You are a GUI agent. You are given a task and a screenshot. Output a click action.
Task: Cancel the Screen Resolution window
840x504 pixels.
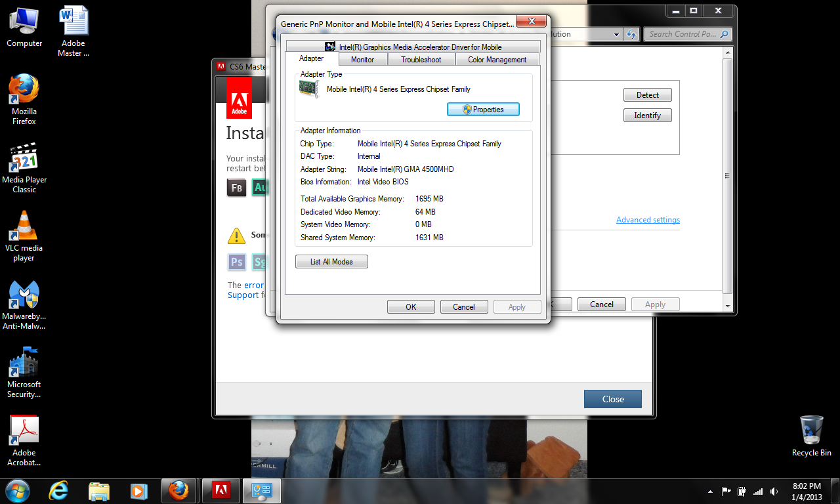[602, 304]
